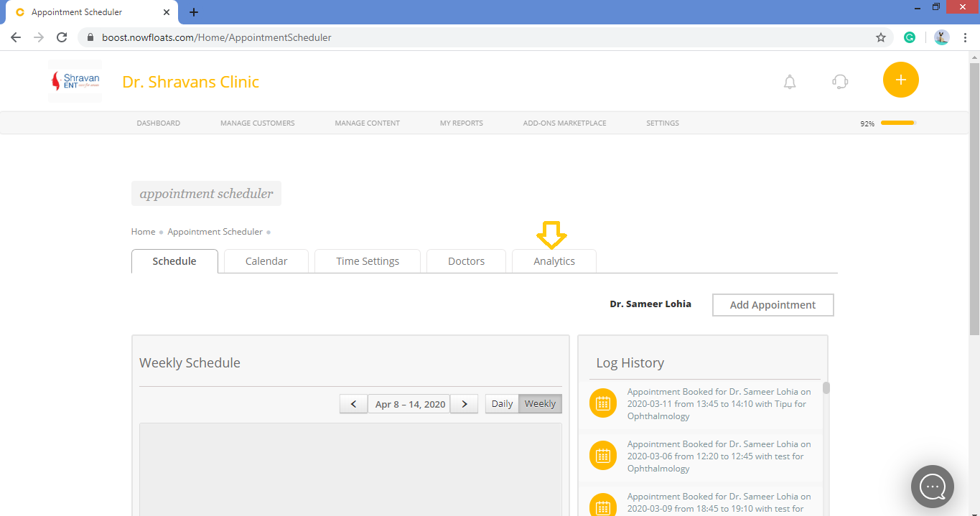Viewport: 980px width, 516px height.
Task: Open the chat widget bubble
Action: click(932, 487)
